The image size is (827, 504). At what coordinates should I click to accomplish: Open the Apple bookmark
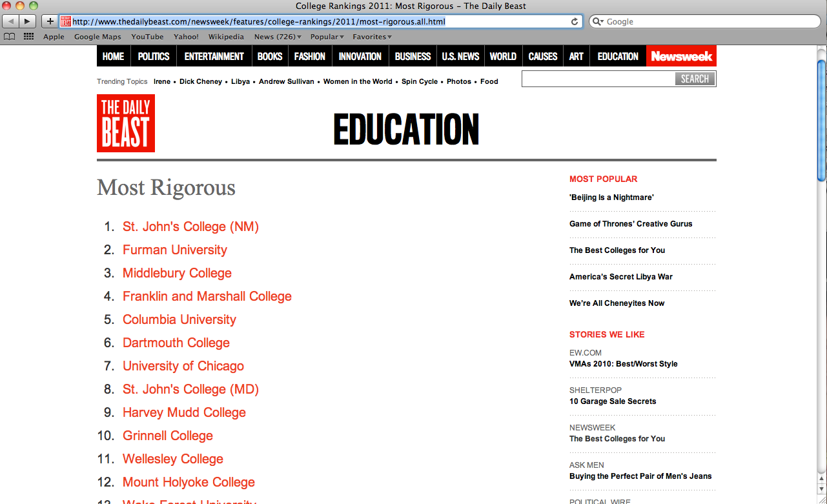coord(54,37)
